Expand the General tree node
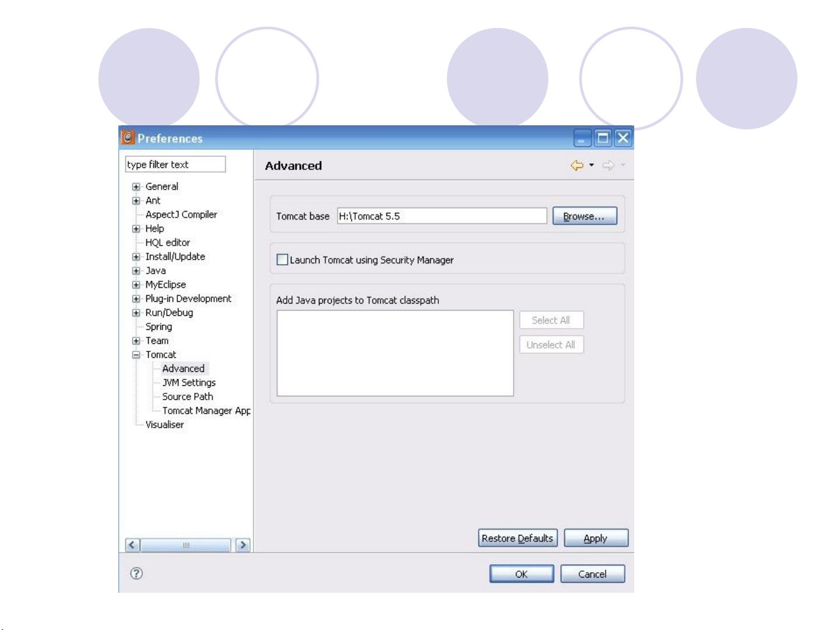 coord(136,187)
